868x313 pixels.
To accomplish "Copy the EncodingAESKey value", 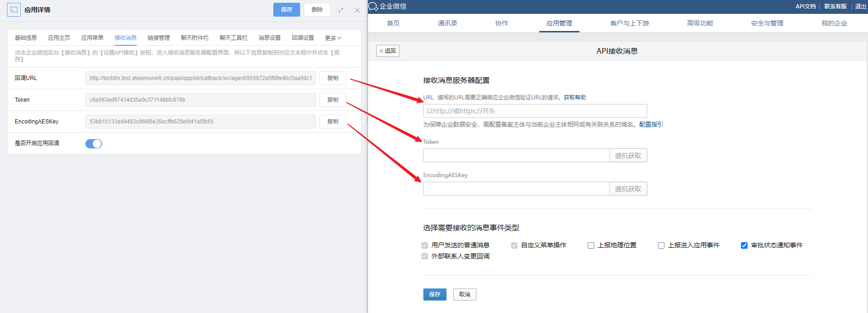I will point(333,122).
